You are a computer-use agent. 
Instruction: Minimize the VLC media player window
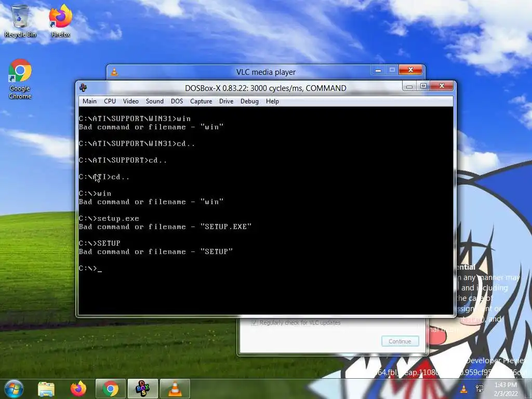pos(378,70)
